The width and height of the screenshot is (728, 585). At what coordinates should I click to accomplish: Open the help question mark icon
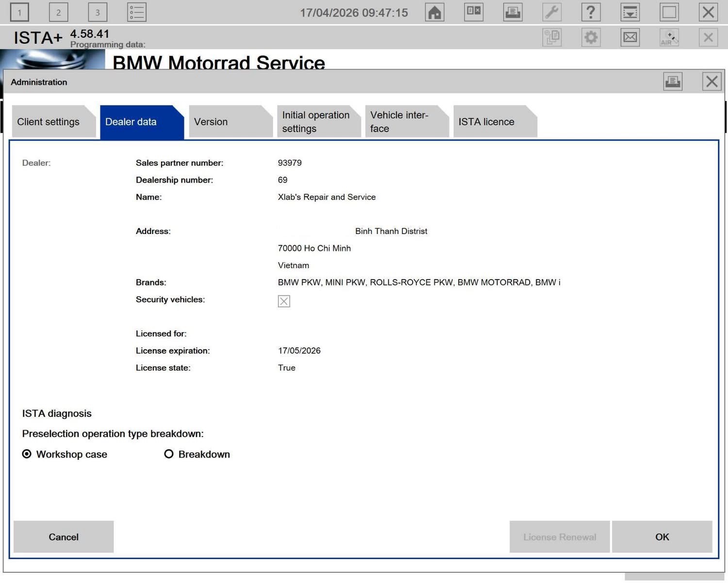[x=591, y=12]
